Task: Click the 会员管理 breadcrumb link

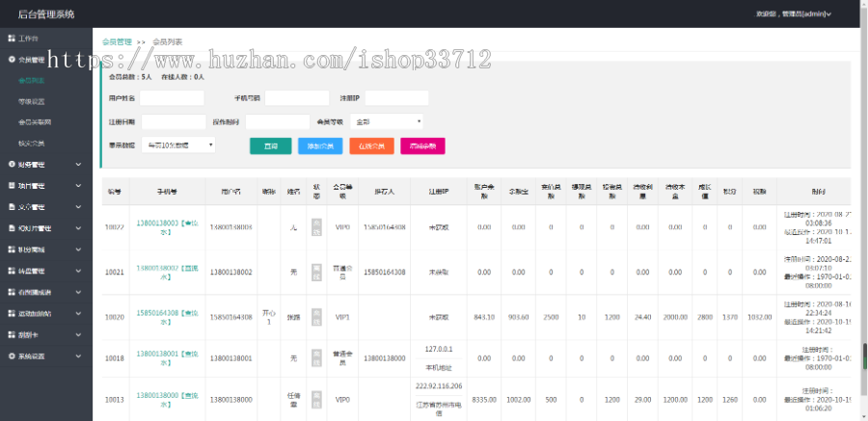Action: (117, 42)
